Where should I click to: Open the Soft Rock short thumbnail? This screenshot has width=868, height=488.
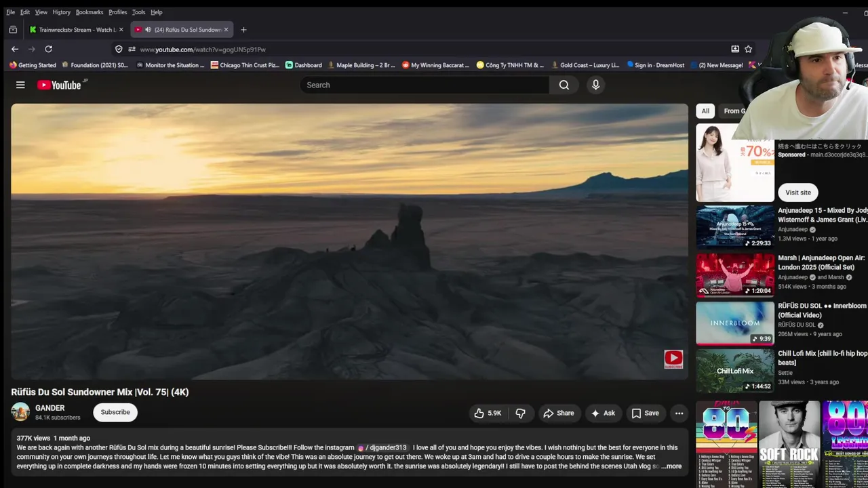tap(789, 444)
